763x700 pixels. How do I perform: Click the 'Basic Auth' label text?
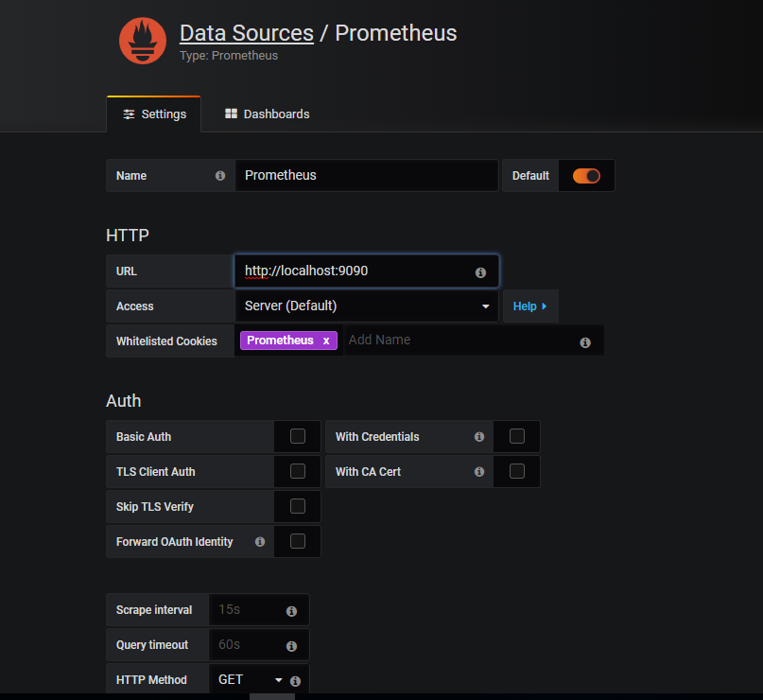point(144,437)
